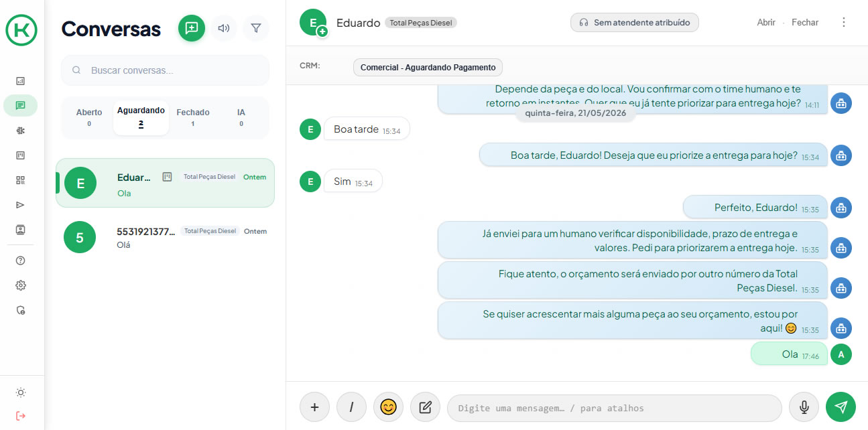868x430 pixels.
Task: Switch to the Aberto tab
Action: point(89,117)
